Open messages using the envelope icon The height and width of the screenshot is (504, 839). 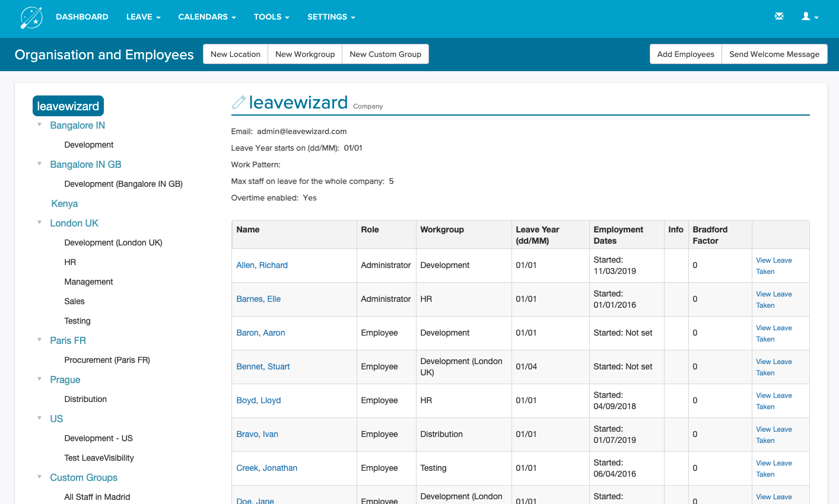[779, 16]
